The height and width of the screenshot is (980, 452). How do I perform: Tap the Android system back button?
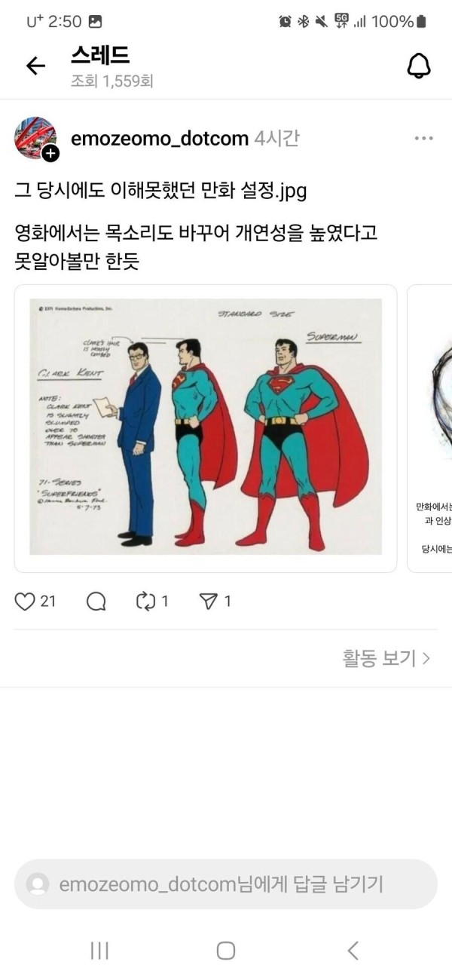pos(353,951)
